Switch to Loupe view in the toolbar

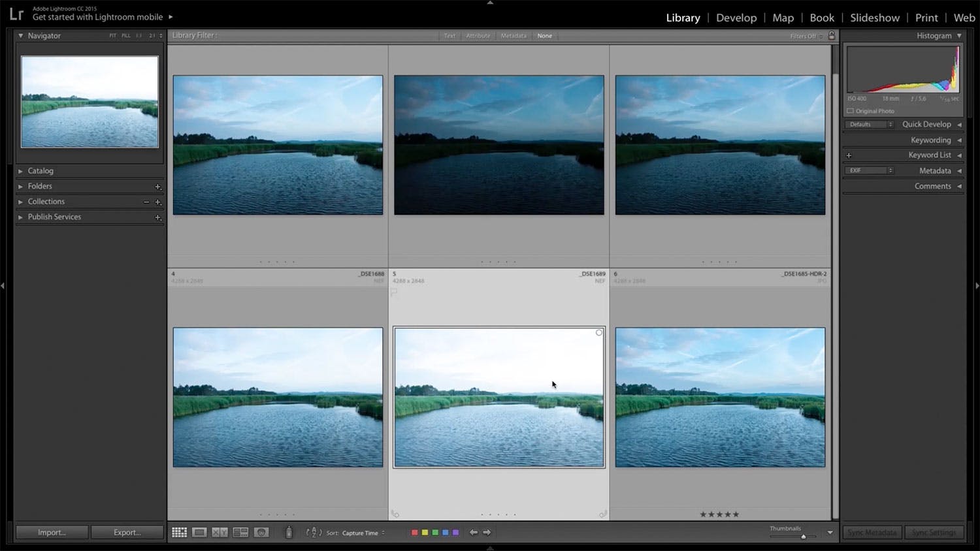point(199,533)
